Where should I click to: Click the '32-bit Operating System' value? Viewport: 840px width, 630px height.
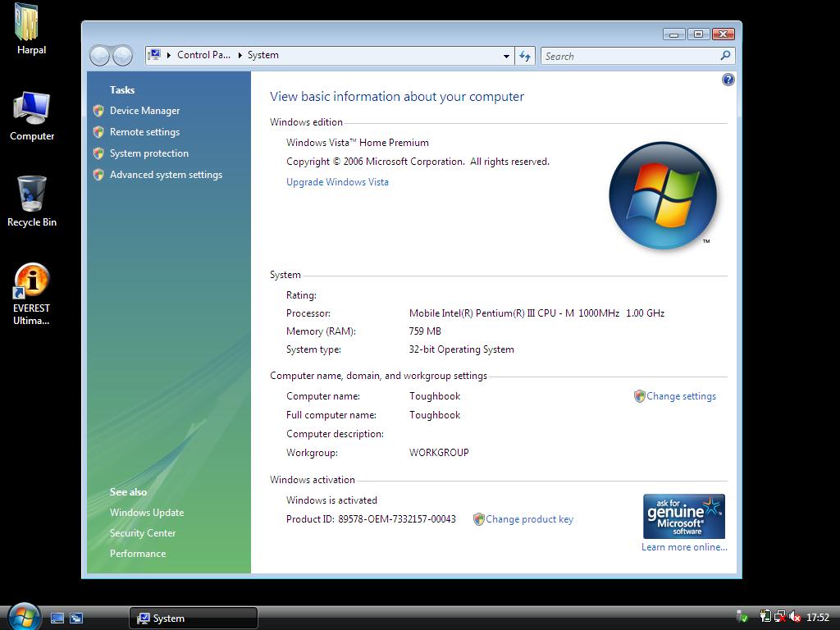coord(461,349)
